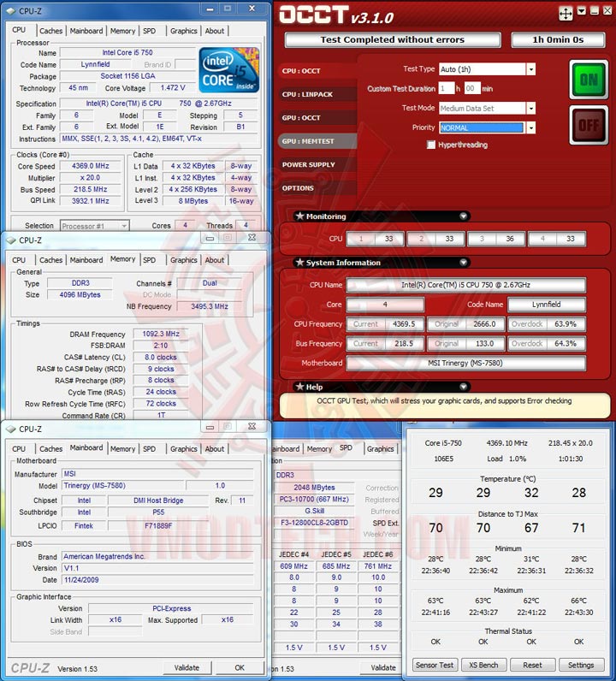
Task: Click the star icon beside Help
Action: (x=299, y=387)
